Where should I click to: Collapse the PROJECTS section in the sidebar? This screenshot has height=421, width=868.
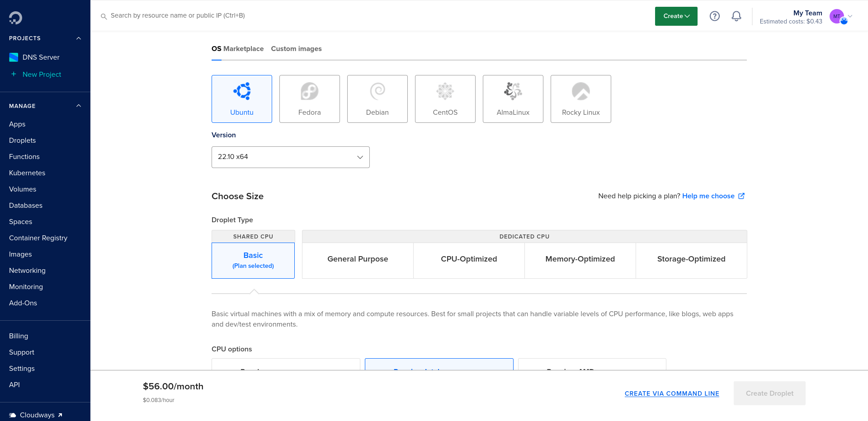[x=79, y=38]
